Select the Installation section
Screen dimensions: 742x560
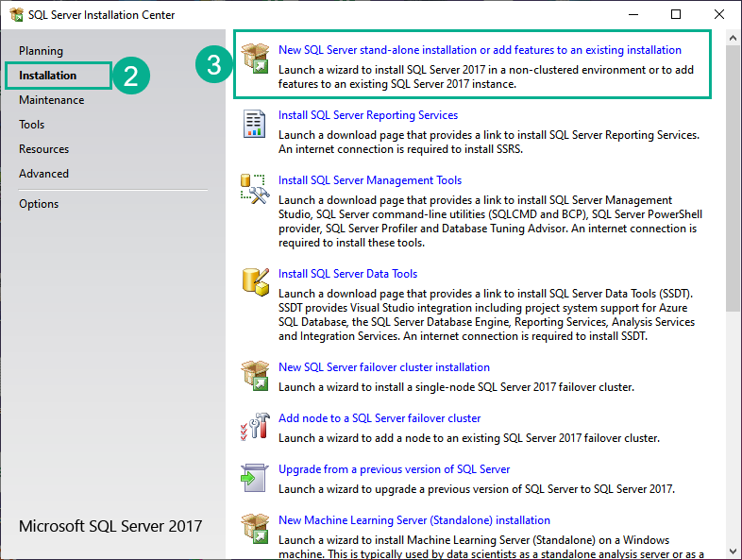(x=47, y=76)
